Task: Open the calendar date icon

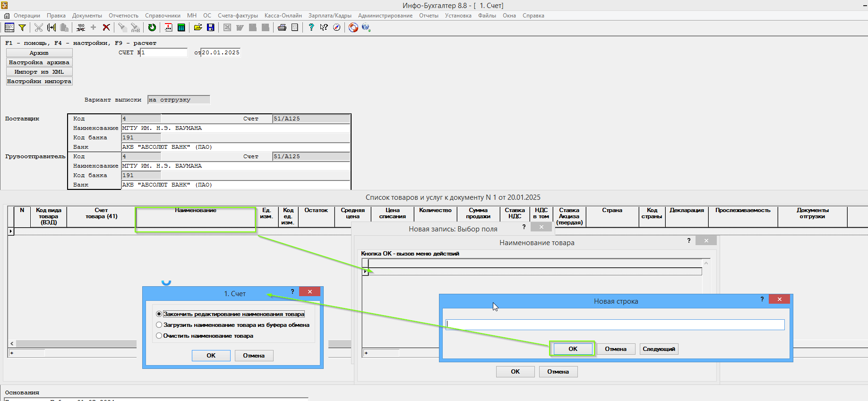Action: pyautogui.click(x=168, y=27)
